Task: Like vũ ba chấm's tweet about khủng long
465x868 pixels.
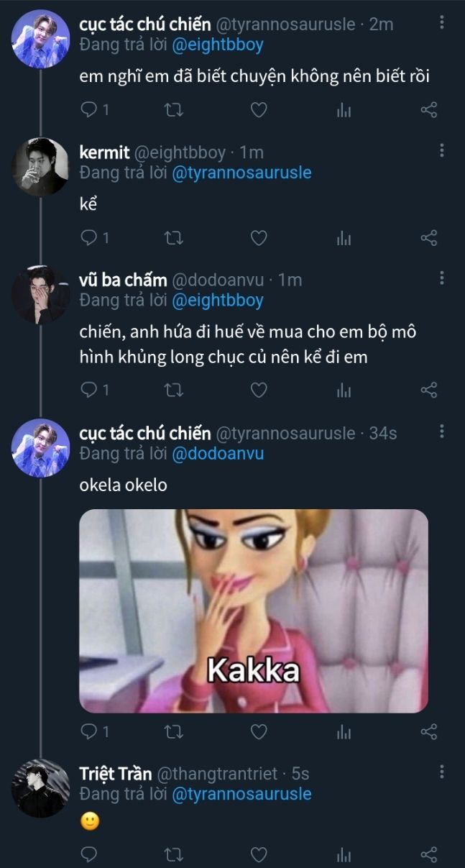Action: [x=259, y=390]
